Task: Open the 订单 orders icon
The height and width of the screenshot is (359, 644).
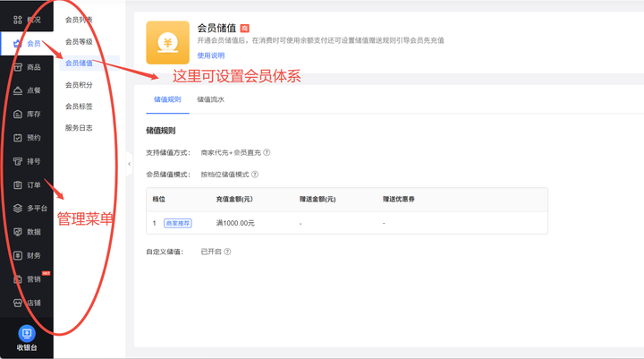Action: [18, 185]
